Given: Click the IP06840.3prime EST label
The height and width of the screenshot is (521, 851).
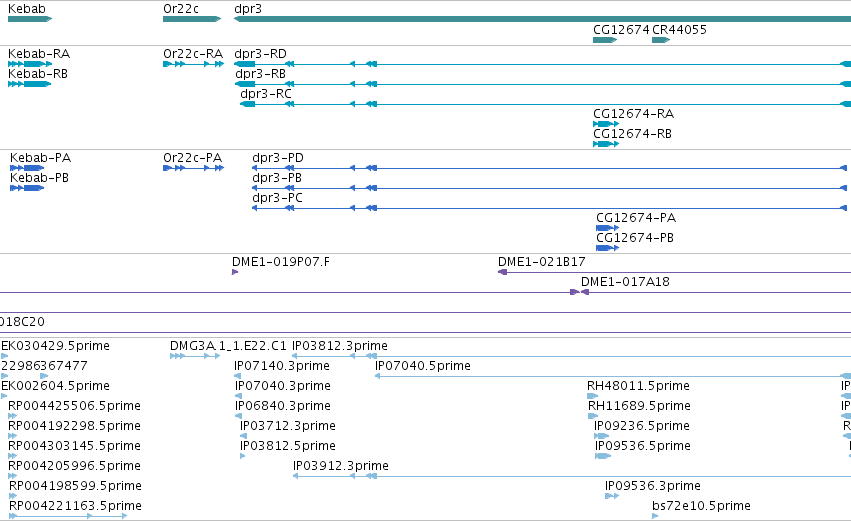Looking at the screenshot, I should click(x=283, y=406).
